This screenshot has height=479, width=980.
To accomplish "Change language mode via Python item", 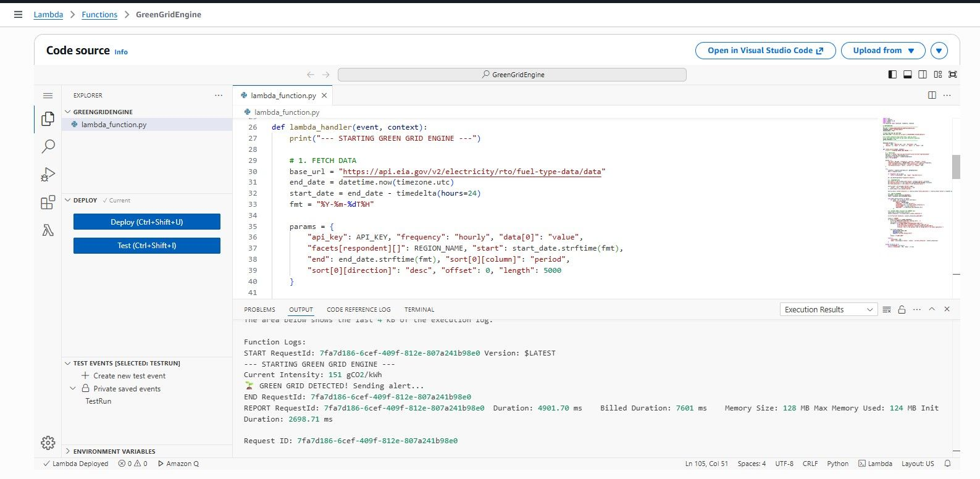I will tap(838, 464).
